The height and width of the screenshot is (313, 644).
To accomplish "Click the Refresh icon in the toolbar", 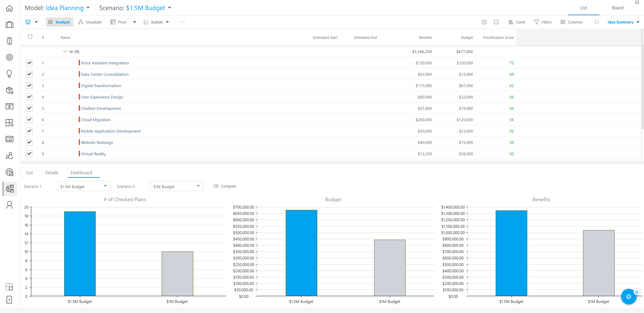I will coord(597,22).
